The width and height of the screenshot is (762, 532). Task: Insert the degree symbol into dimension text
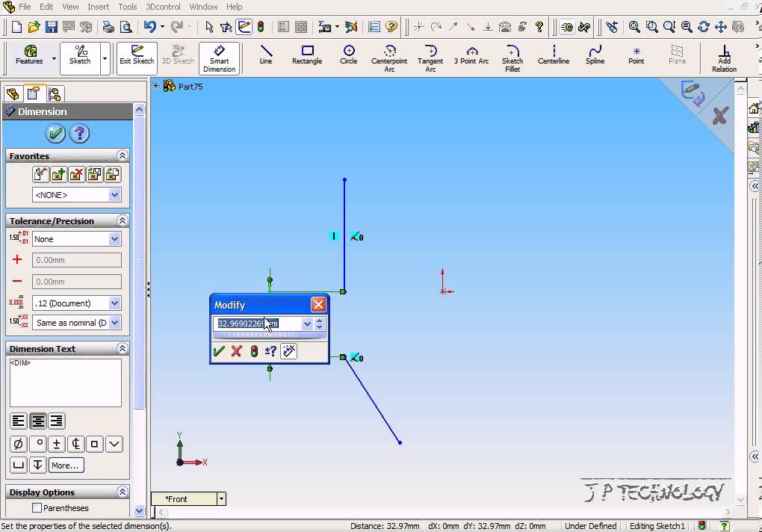[38, 444]
